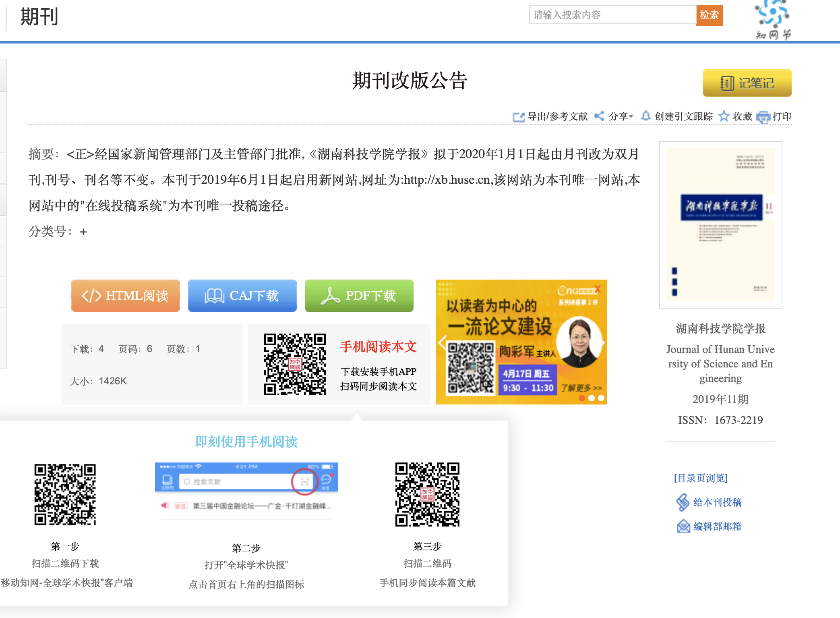Close the yellow lecture ad banner

598,289
